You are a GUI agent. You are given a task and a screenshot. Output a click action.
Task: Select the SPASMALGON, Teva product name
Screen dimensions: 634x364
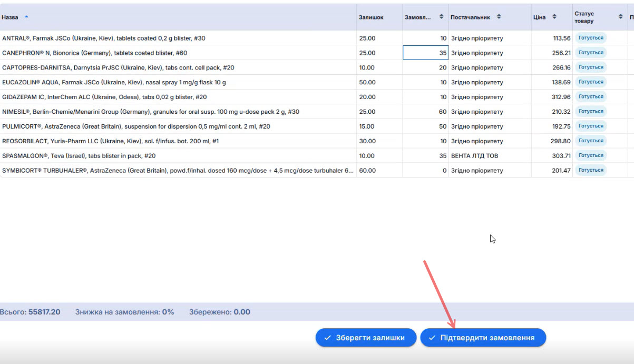(x=79, y=156)
